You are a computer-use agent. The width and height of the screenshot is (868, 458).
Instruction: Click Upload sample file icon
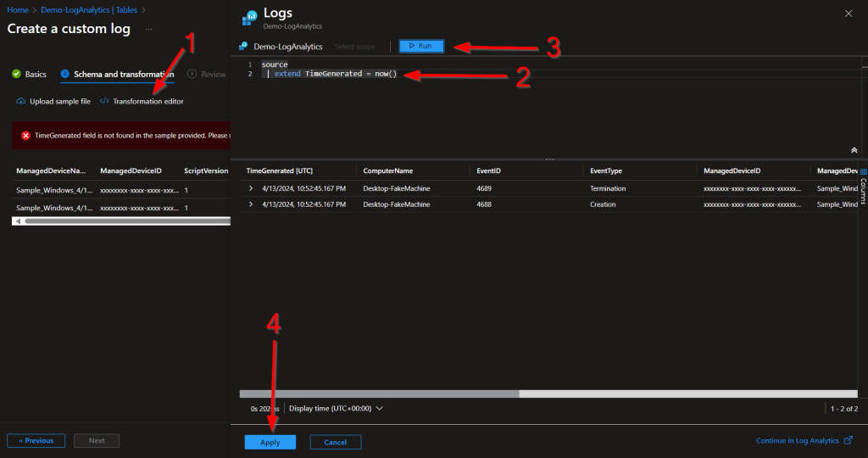tap(21, 101)
